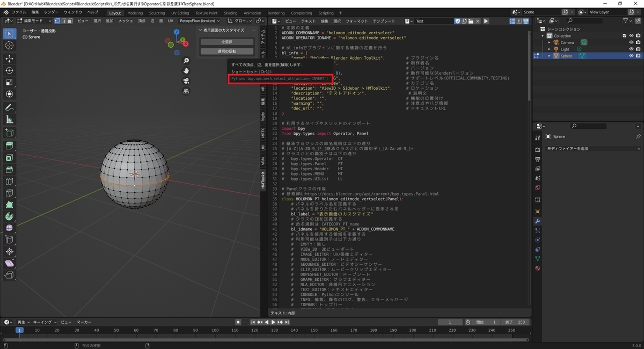The image size is (644, 349).
Task: Select the Measure tool
Action: [9, 119]
